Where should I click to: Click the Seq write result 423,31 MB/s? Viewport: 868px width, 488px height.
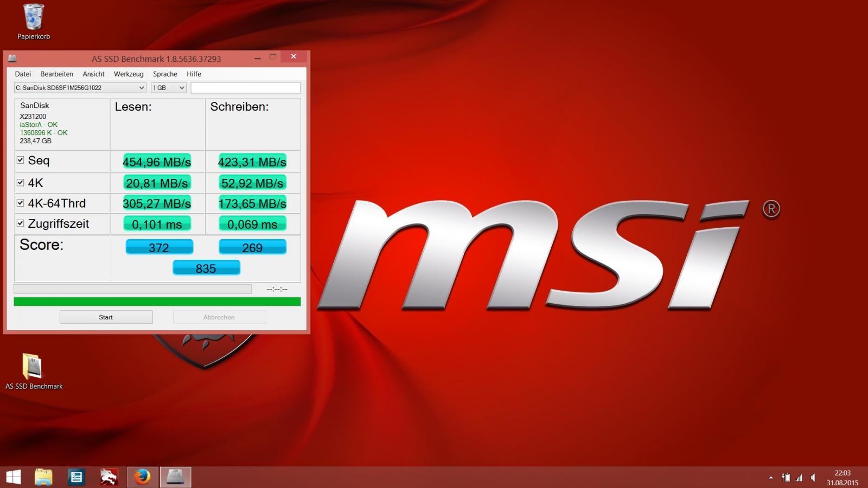point(252,162)
